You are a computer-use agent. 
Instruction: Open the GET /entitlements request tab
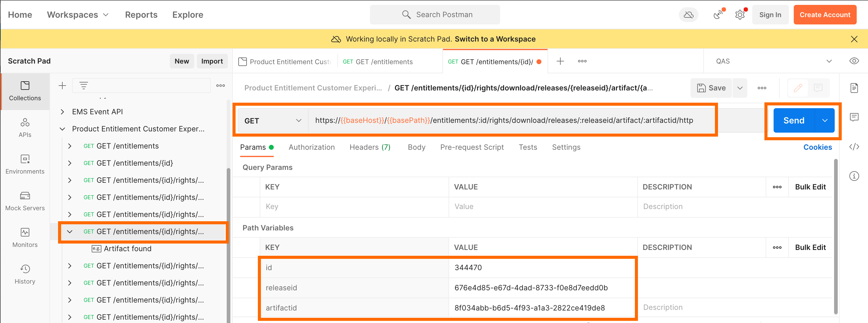click(x=390, y=62)
